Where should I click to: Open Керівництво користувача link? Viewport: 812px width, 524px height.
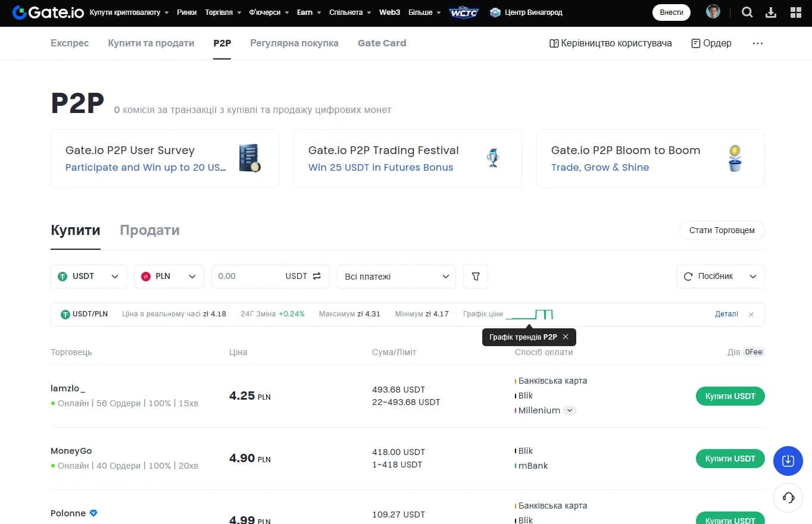pyautogui.click(x=616, y=43)
